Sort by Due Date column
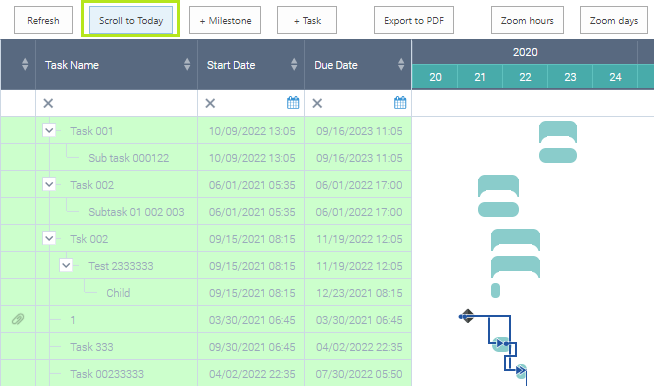This screenshot has height=386, width=654. click(x=401, y=64)
